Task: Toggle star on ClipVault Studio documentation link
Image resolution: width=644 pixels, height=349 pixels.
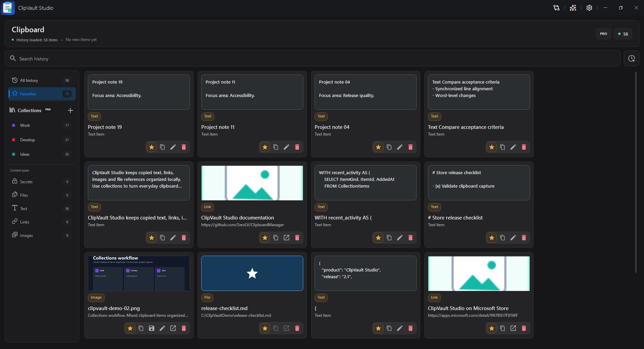Action: click(265, 238)
